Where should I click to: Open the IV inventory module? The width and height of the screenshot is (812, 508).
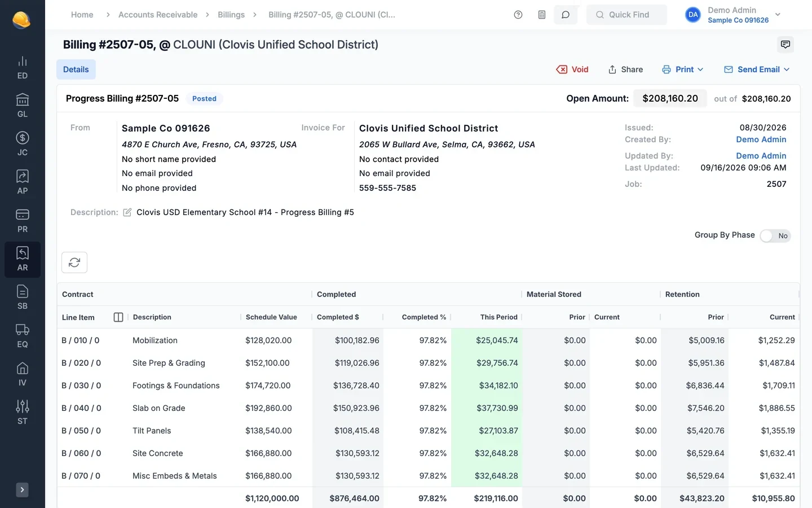click(x=23, y=375)
